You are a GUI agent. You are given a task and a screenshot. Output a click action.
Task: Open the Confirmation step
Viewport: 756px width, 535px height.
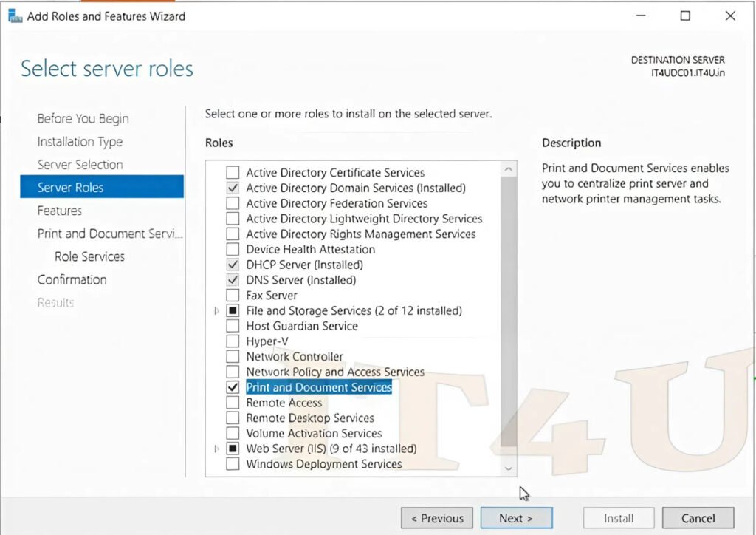click(x=72, y=279)
